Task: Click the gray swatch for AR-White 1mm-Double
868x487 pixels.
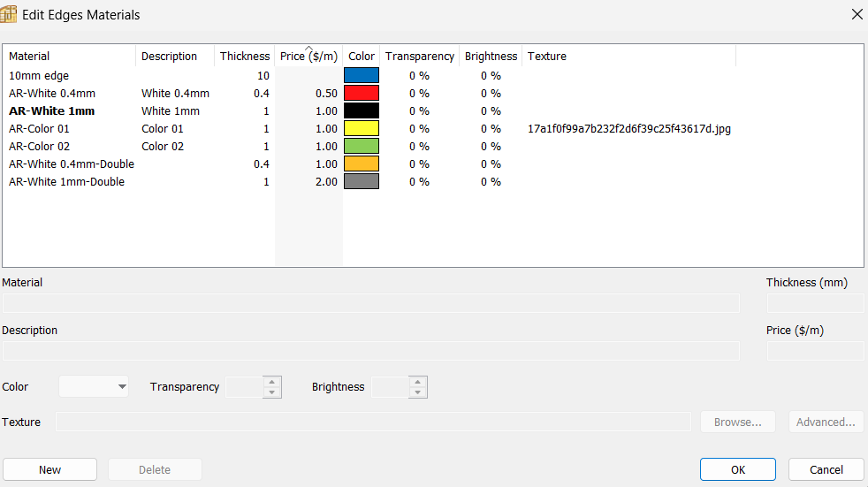Action: tap(361, 182)
